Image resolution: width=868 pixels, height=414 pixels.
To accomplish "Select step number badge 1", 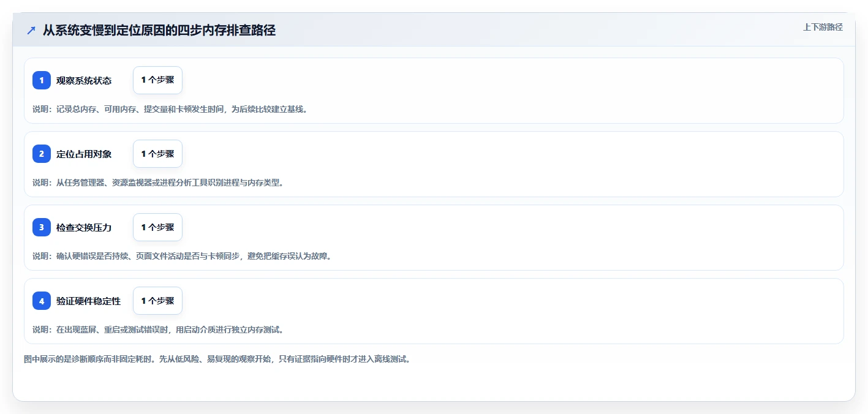I will point(42,80).
